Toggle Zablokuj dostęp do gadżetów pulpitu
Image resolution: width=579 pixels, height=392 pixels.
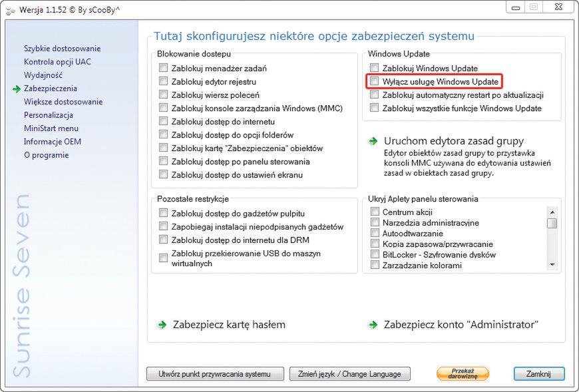[163, 213]
